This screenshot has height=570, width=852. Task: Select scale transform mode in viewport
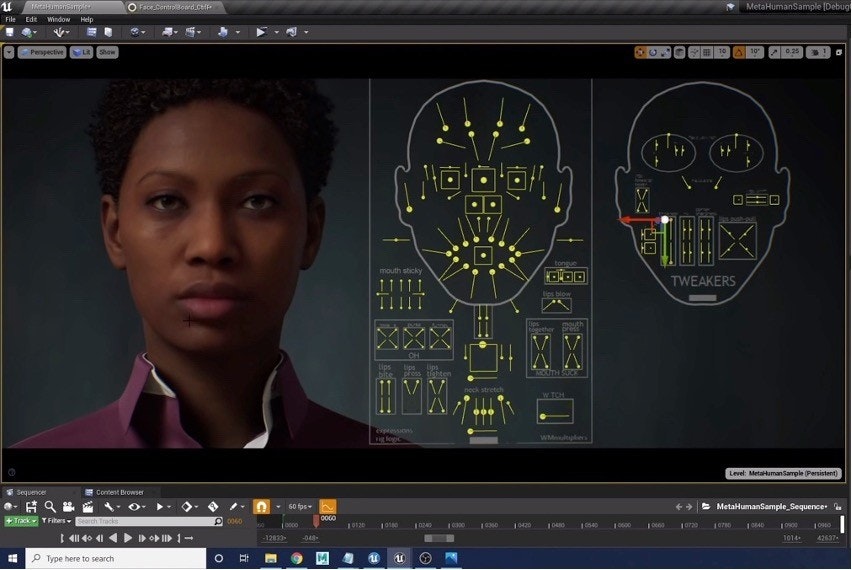[665, 52]
